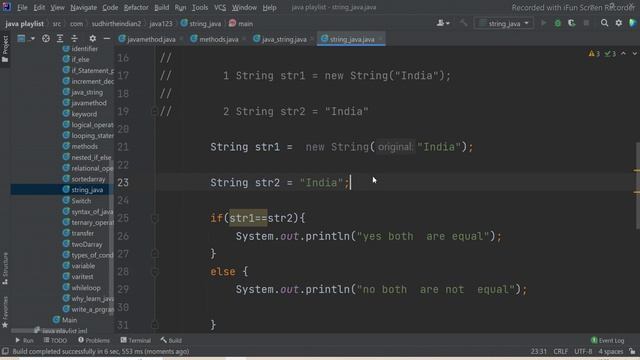Click the CRLF line separator indicator
Viewport: 640px width, 360px height.
pos(560,351)
